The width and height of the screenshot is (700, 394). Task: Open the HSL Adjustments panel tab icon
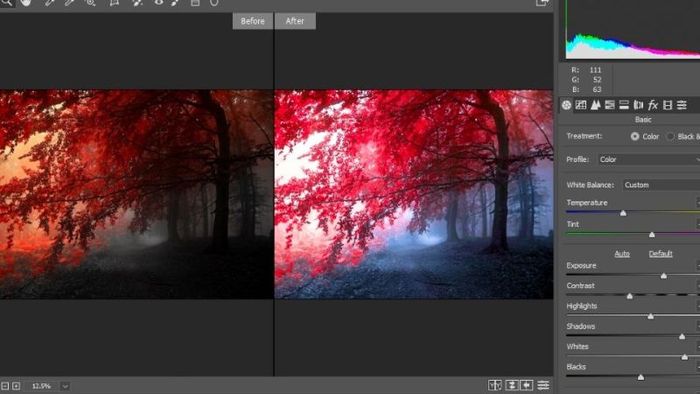coord(609,105)
